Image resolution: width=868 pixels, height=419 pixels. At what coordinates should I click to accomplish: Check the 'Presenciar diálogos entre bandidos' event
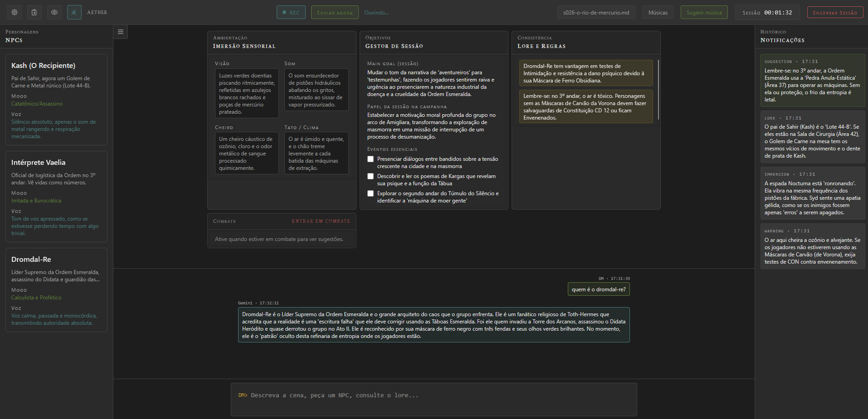click(x=371, y=159)
